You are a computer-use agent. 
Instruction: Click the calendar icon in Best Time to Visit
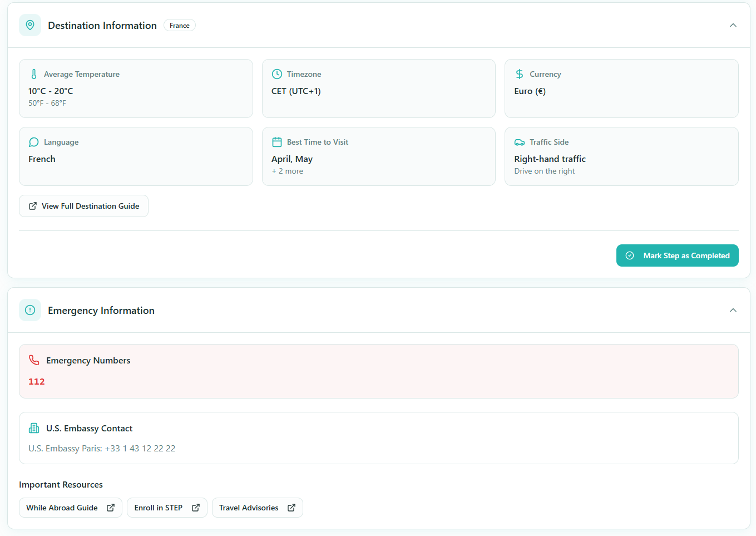pos(276,142)
